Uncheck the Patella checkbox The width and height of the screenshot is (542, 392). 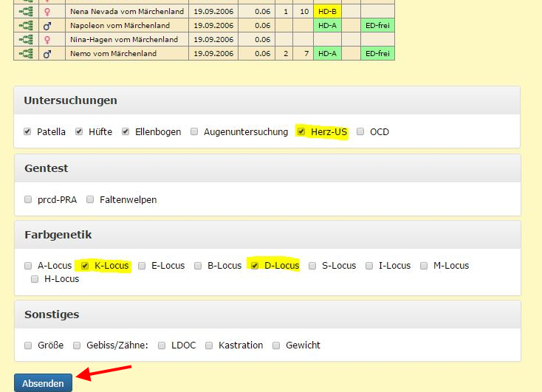point(27,131)
